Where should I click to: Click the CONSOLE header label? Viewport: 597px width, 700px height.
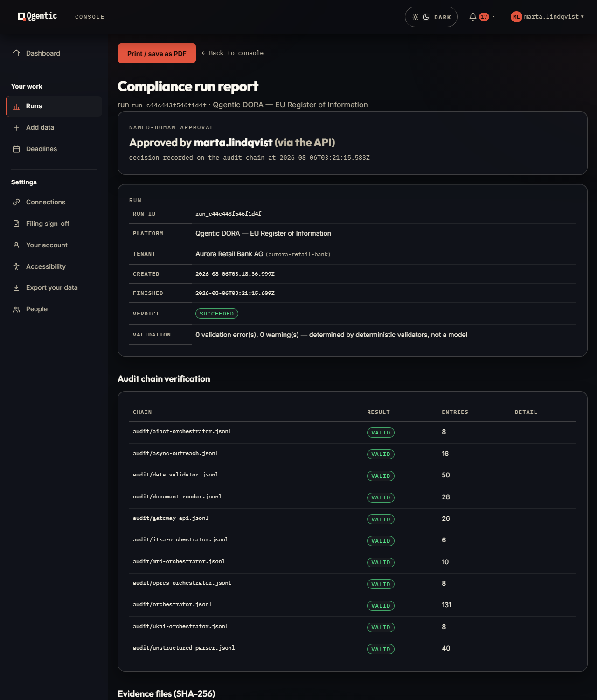(x=90, y=17)
